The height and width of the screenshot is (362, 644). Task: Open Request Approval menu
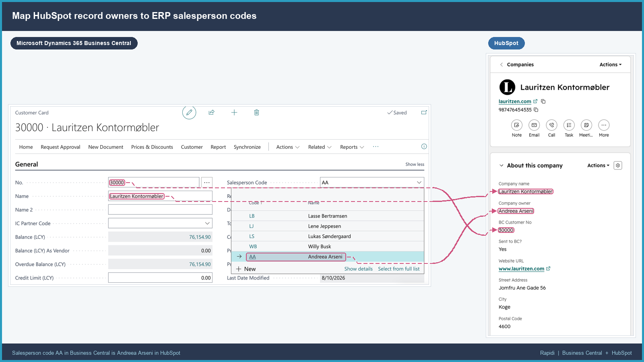(60, 147)
